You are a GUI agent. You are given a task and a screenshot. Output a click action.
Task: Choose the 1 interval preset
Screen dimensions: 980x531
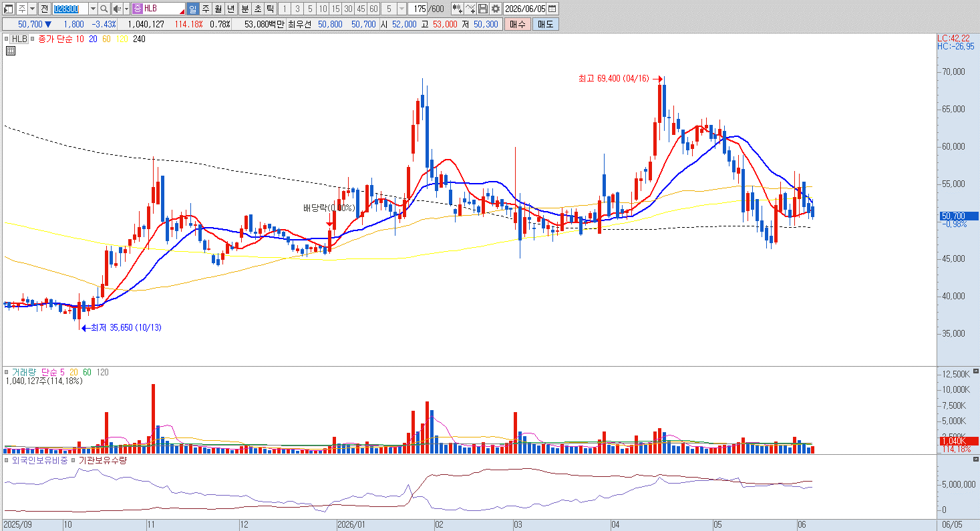click(x=285, y=9)
